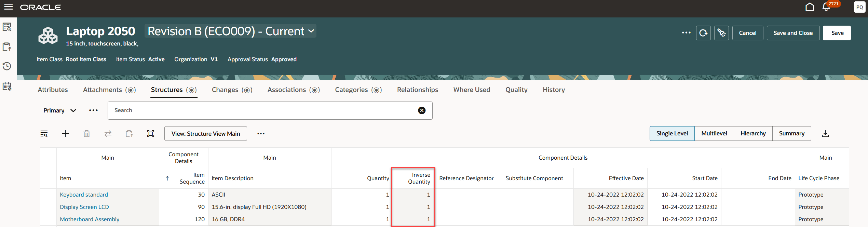Open the Relationships tab

(x=418, y=90)
